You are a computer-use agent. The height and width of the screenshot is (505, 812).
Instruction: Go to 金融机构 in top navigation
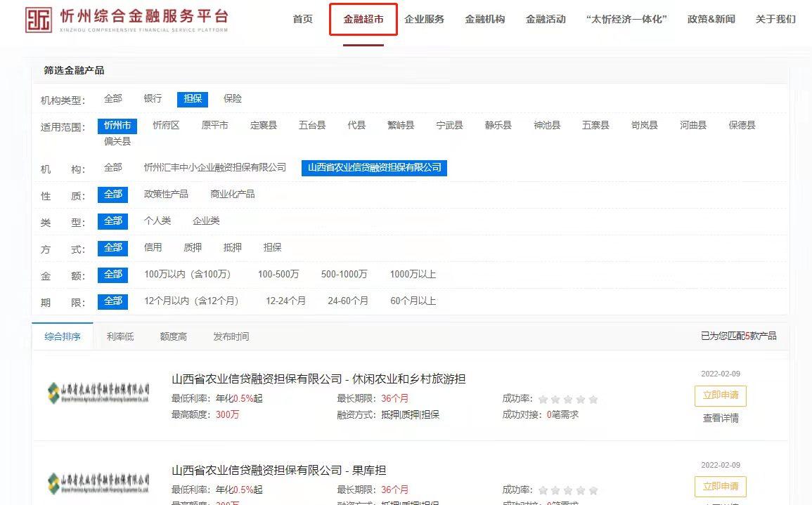[x=484, y=19]
